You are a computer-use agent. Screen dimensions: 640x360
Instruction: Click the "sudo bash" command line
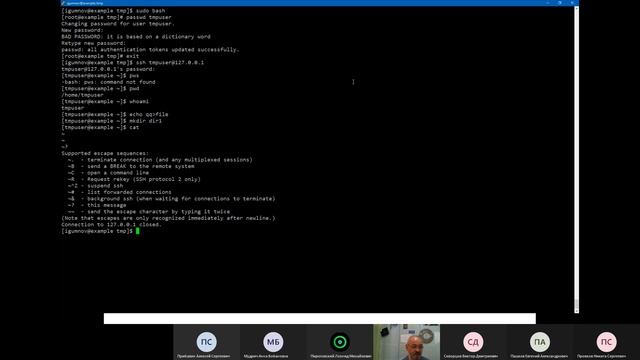113,11
